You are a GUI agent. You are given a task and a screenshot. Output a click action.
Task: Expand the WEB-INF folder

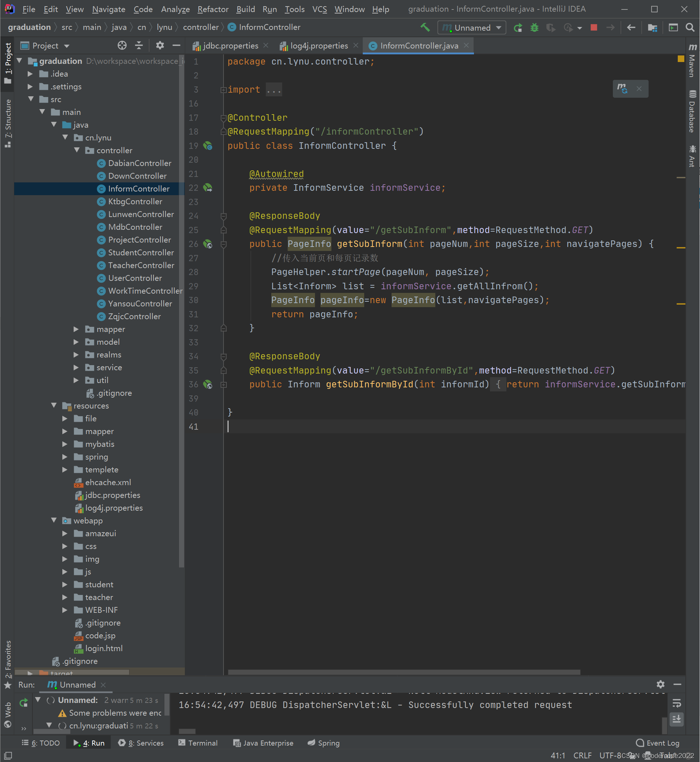point(65,610)
